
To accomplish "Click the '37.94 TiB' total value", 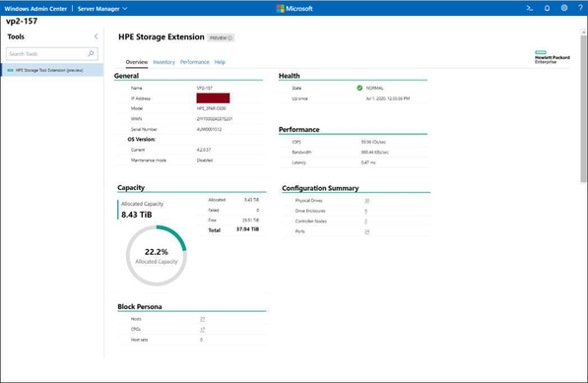I will click(247, 229).
